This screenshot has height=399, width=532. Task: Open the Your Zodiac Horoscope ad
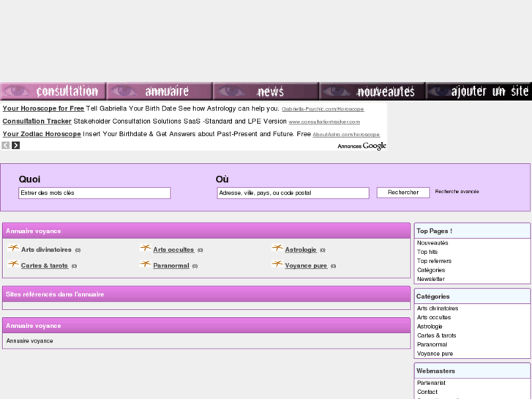(x=42, y=134)
